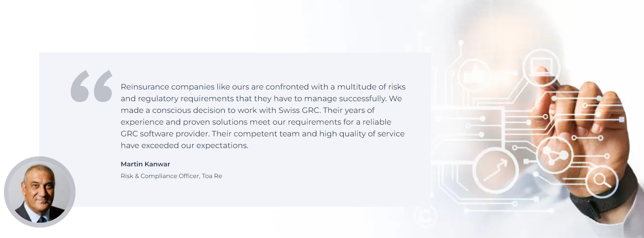Click the words GRC software provider
This screenshot has width=644, height=238.
(164, 134)
